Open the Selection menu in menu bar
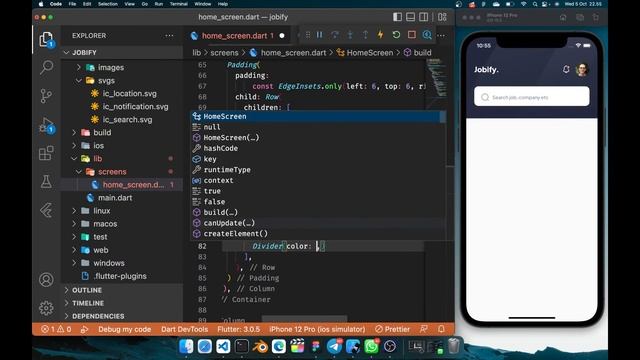Screen dimensions: 640x360 pos(108,4)
